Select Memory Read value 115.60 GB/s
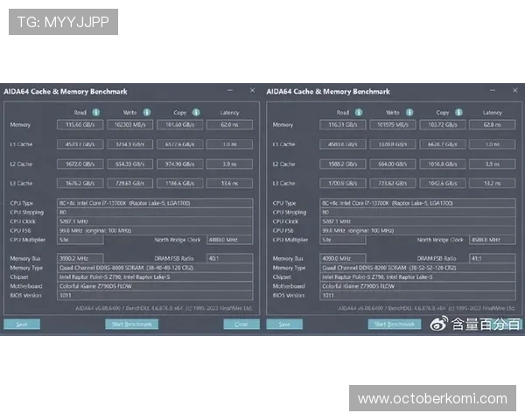The height and width of the screenshot is (420, 525). [x=80, y=125]
